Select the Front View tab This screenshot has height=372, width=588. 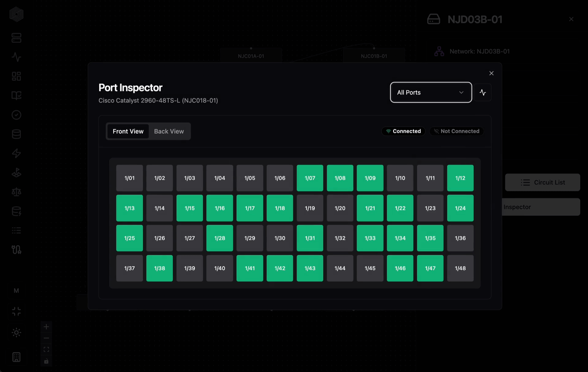[x=128, y=131]
